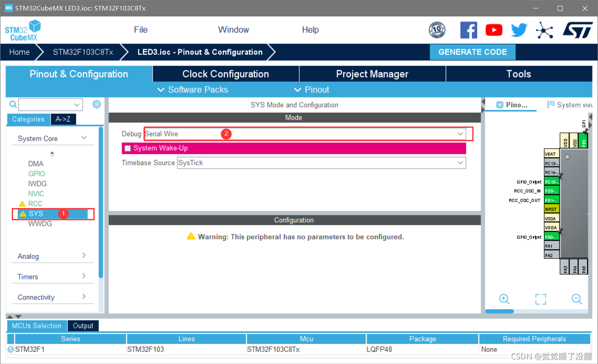The height and width of the screenshot is (364, 598).
Task: Select the MCUs Selection tab
Action: coord(37,326)
